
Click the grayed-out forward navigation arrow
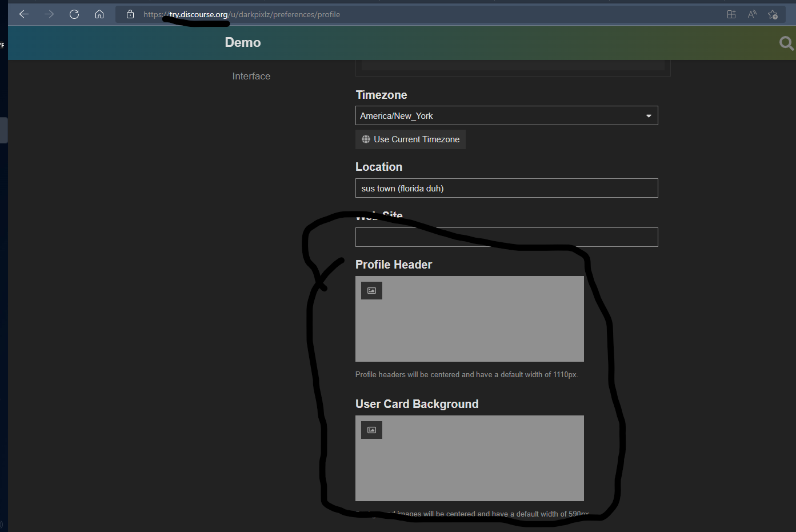tap(49, 14)
